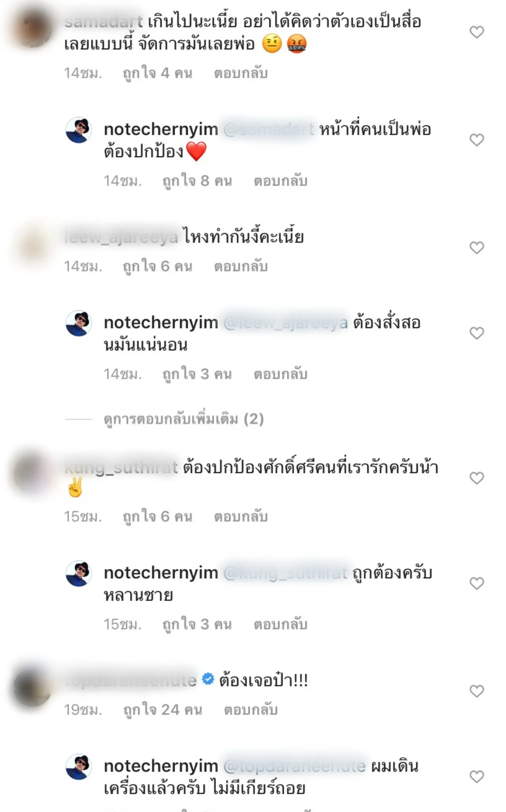Open notechernyim username in ถูกต้องครับ reply
The width and height of the screenshot is (506, 812).
[x=161, y=573]
